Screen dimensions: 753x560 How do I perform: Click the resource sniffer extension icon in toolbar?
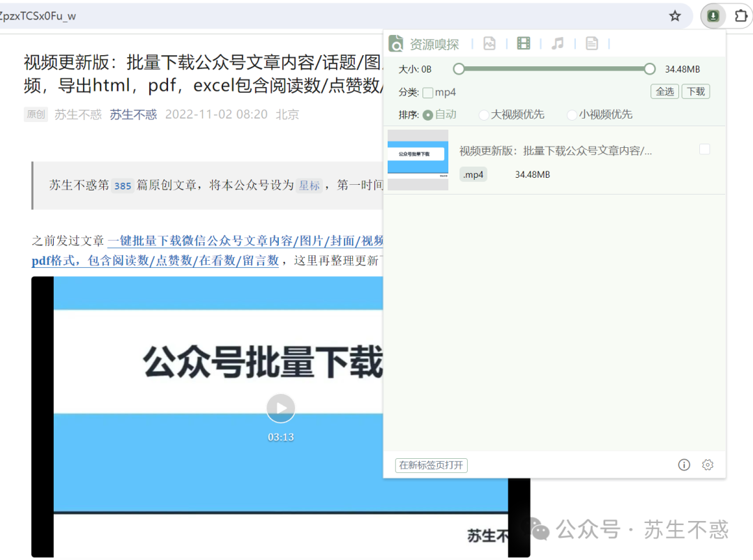[x=713, y=16]
